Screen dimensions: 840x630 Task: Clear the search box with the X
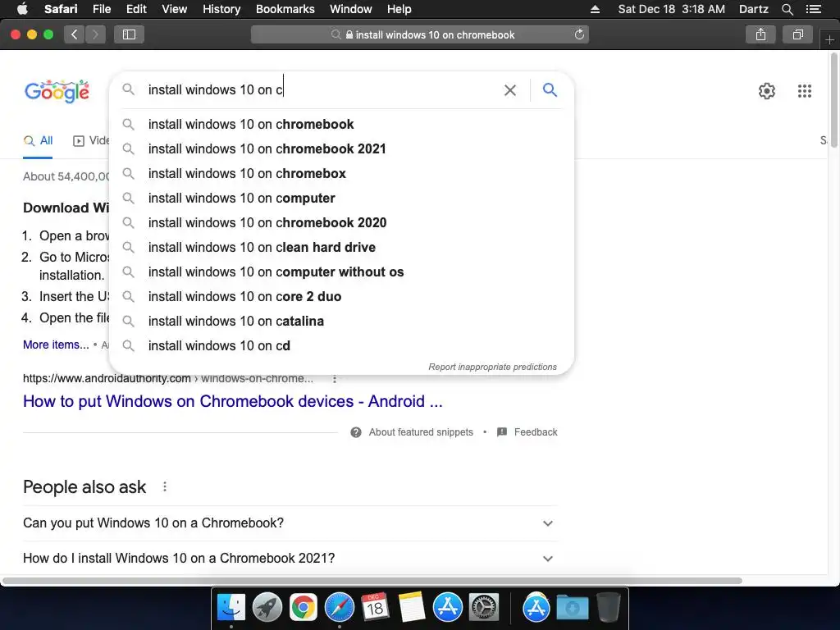pos(510,90)
